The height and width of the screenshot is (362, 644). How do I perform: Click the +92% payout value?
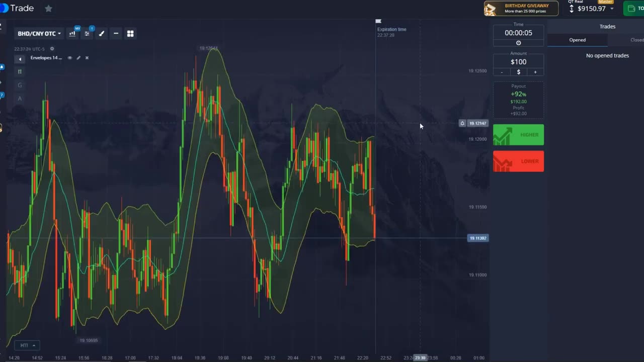click(518, 94)
